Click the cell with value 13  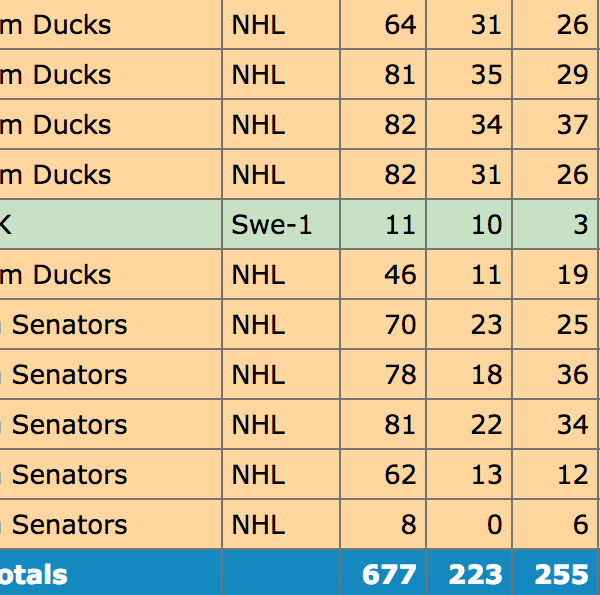point(486,475)
